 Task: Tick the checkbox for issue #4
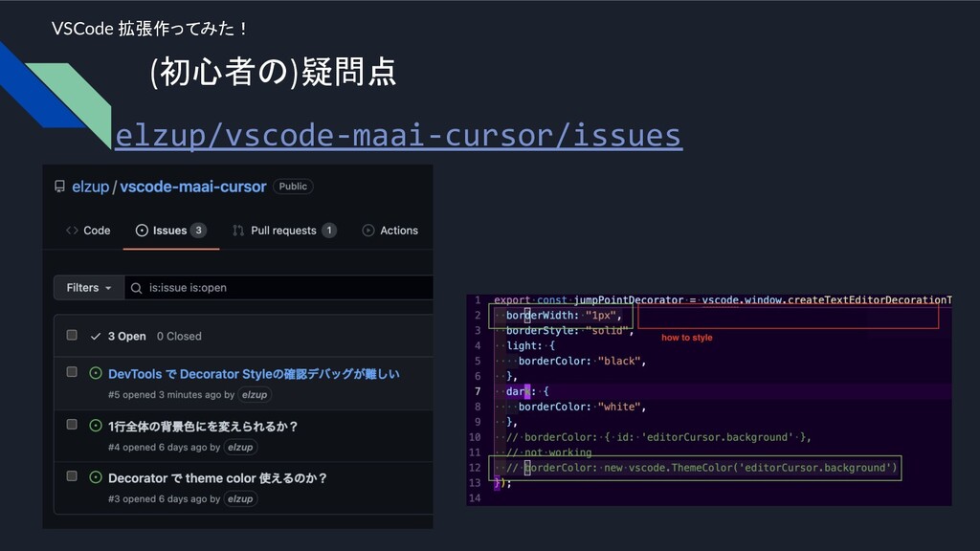click(72, 425)
